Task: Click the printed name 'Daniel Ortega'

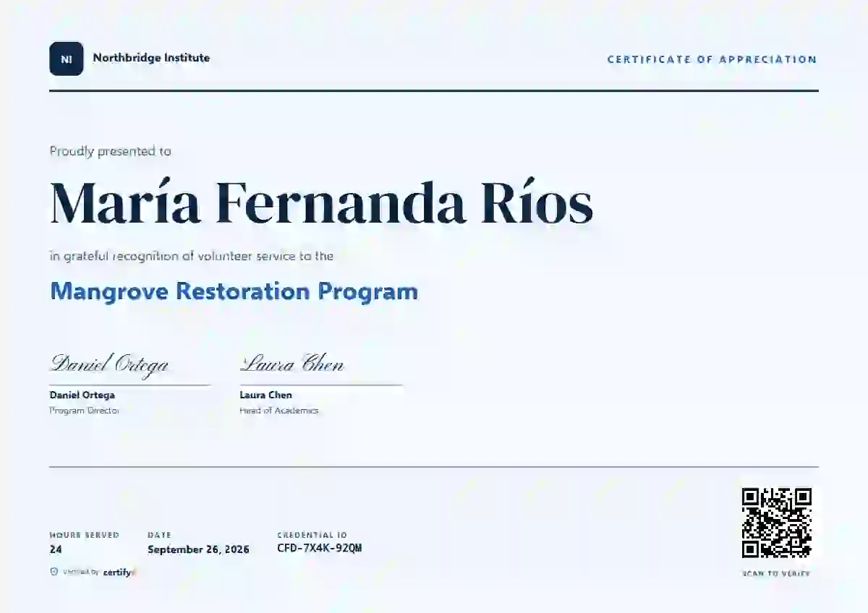Action: click(x=82, y=395)
